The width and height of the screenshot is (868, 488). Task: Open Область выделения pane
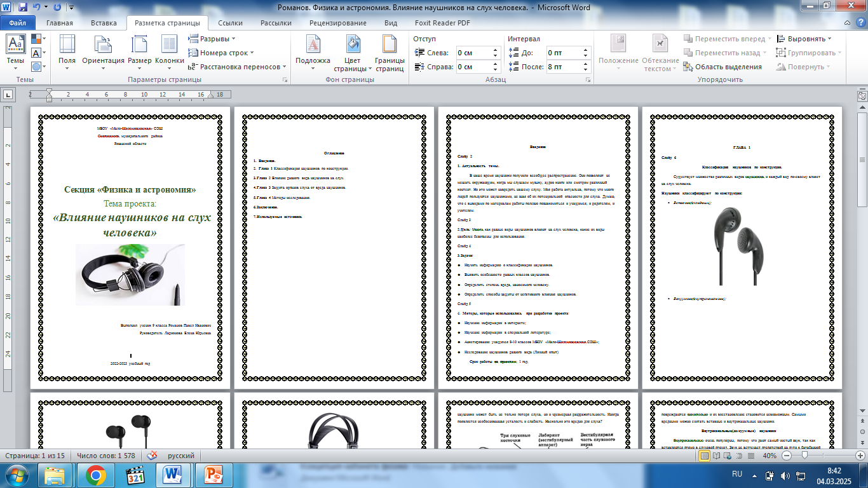(x=722, y=67)
